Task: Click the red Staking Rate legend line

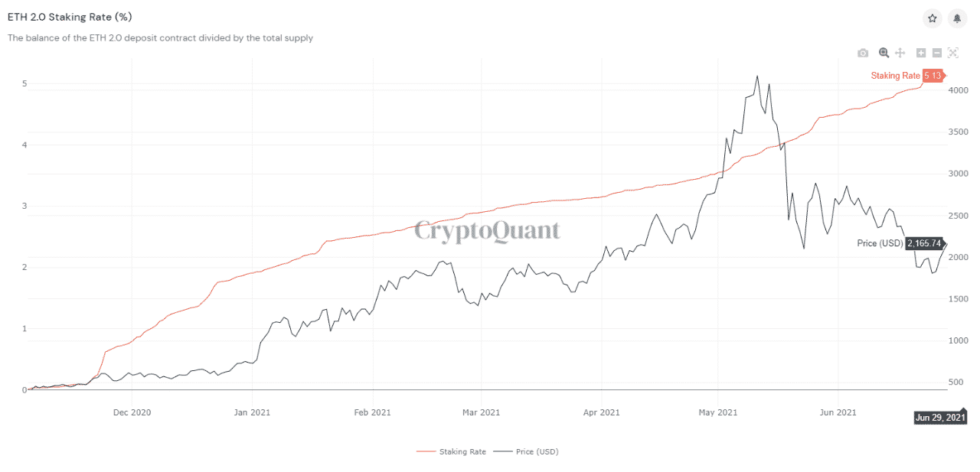Action: [426, 451]
